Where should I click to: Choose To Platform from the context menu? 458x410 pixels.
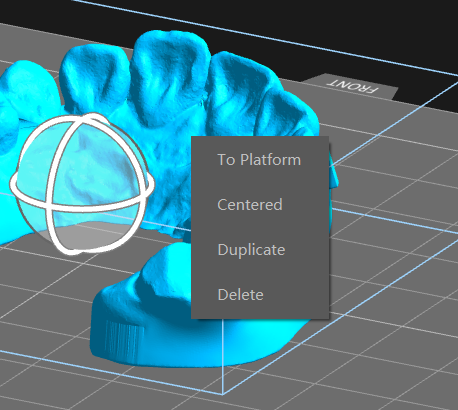259,160
